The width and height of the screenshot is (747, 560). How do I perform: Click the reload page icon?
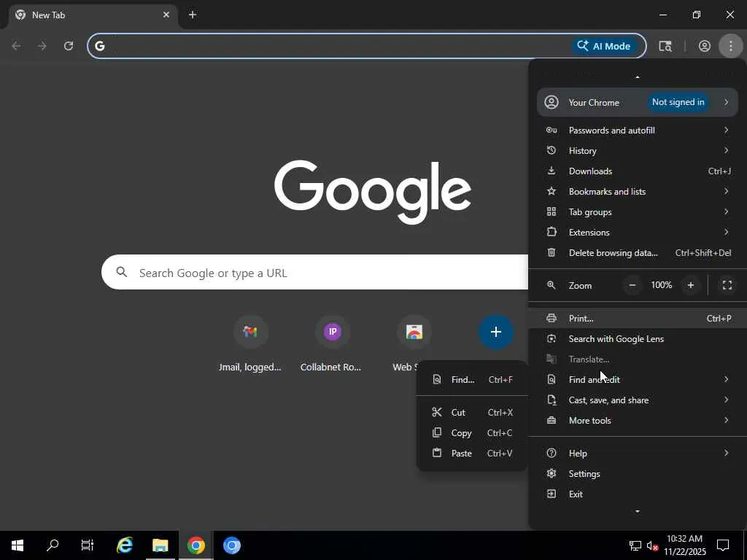(x=69, y=46)
